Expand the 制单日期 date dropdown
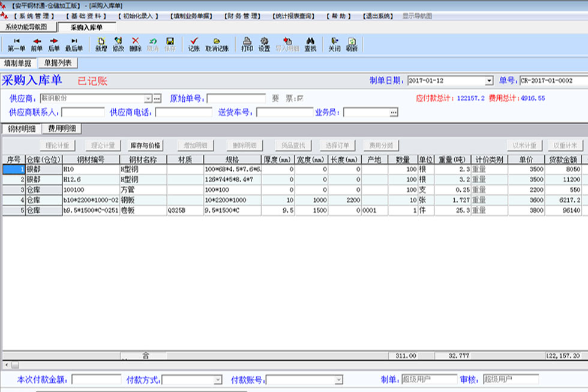The height and width of the screenshot is (392, 588). (x=488, y=80)
